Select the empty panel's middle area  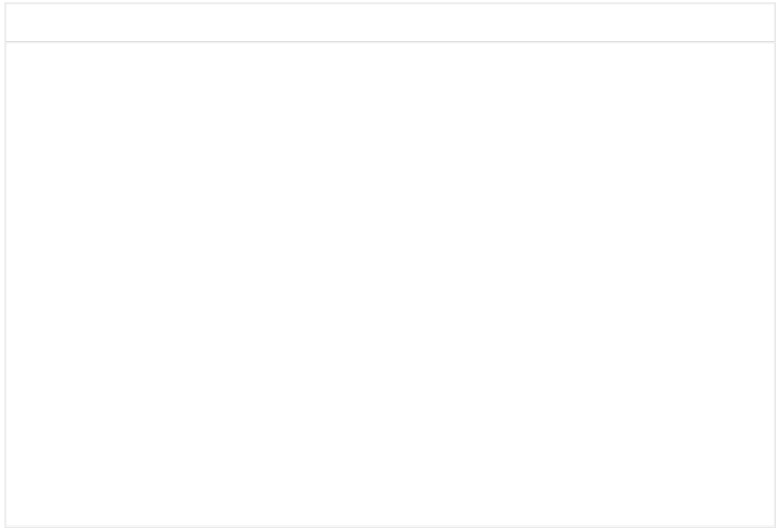(x=390, y=284)
